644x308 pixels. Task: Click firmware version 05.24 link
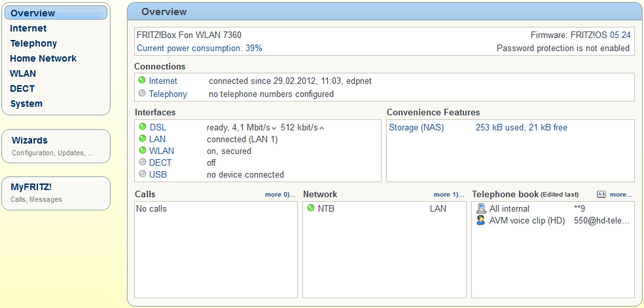point(620,35)
